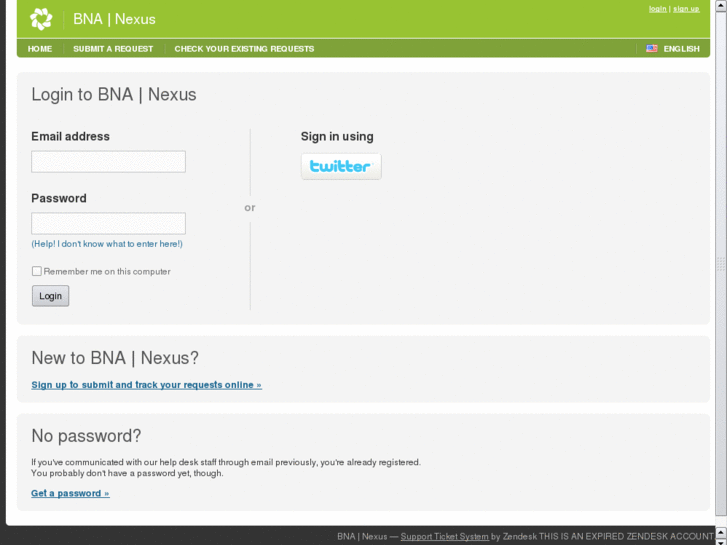Click the login link in top right corner

[657, 9]
